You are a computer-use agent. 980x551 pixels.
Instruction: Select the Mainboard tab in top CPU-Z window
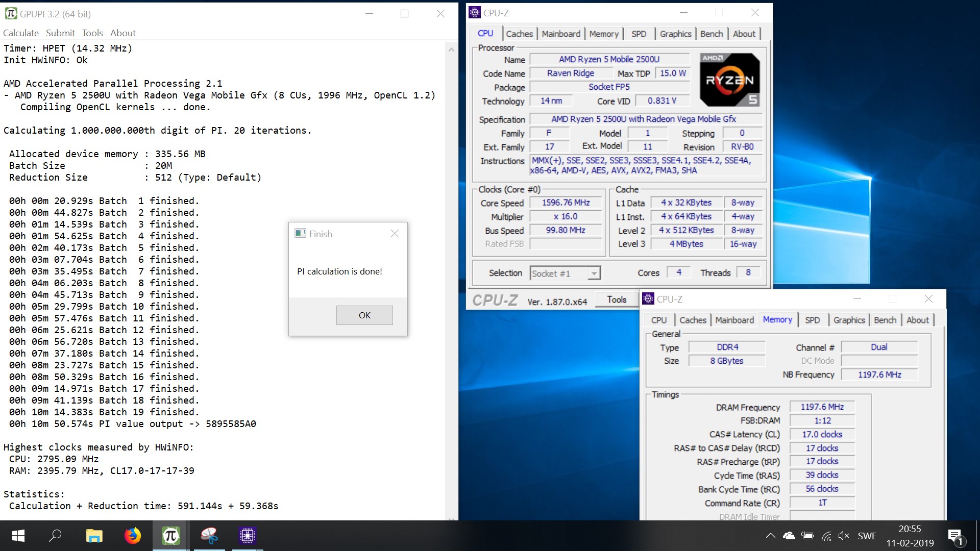(x=561, y=34)
